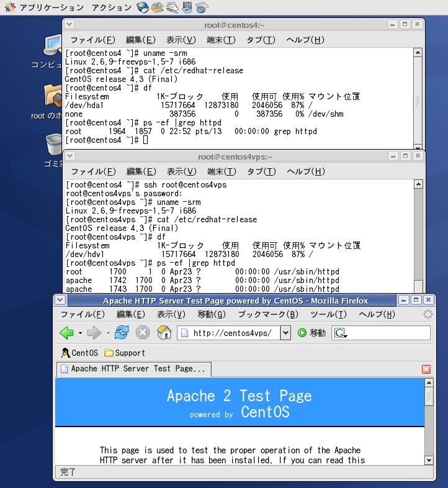
Task: Open 表示 menu in Firefox
Action: tap(171, 314)
